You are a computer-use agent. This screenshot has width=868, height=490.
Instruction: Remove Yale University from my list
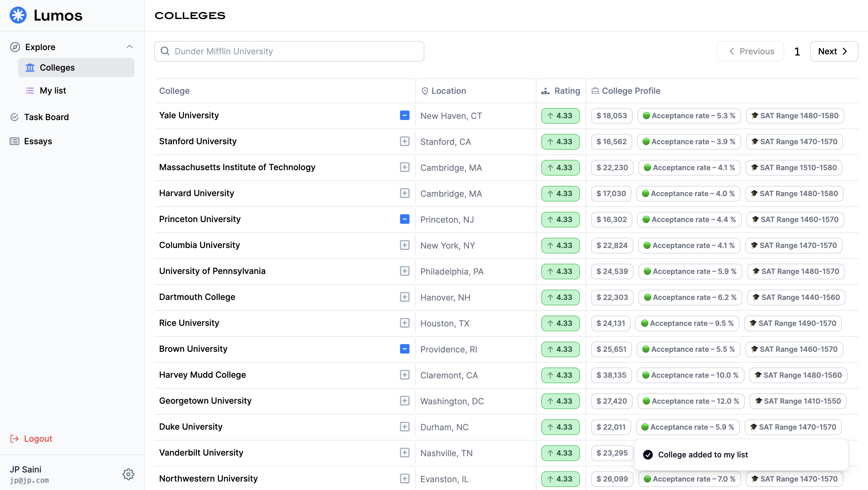point(404,115)
